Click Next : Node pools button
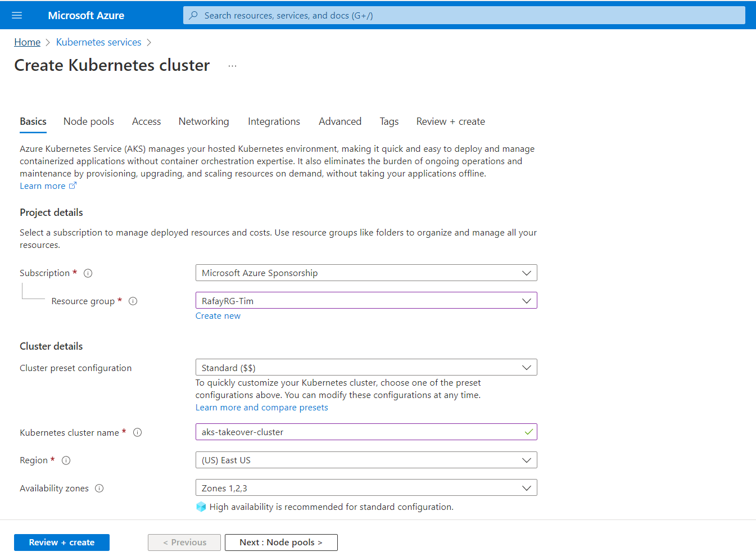 pyautogui.click(x=281, y=543)
